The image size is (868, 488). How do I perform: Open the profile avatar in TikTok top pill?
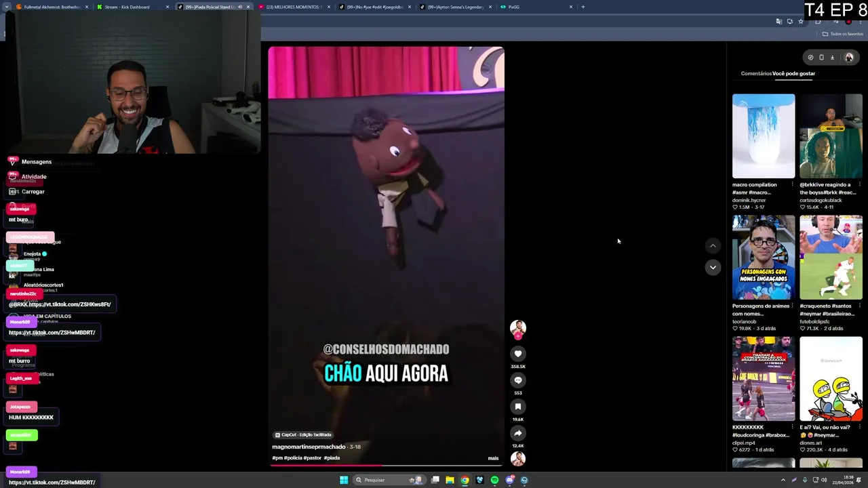[x=848, y=58]
